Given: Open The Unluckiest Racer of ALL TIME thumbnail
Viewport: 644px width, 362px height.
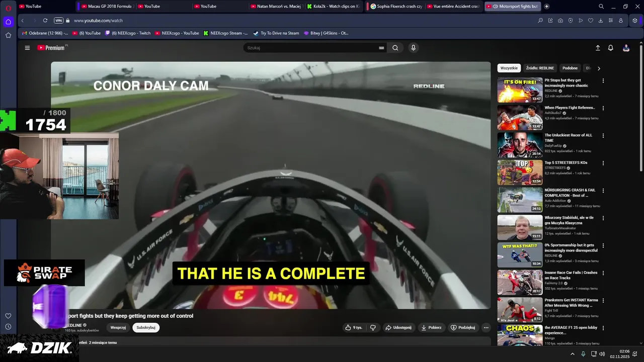Looking at the screenshot, I should click(x=520, y=145).
